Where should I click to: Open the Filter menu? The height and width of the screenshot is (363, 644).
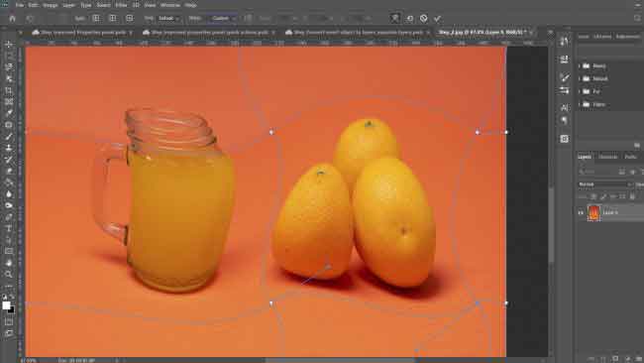click(121, 5)
